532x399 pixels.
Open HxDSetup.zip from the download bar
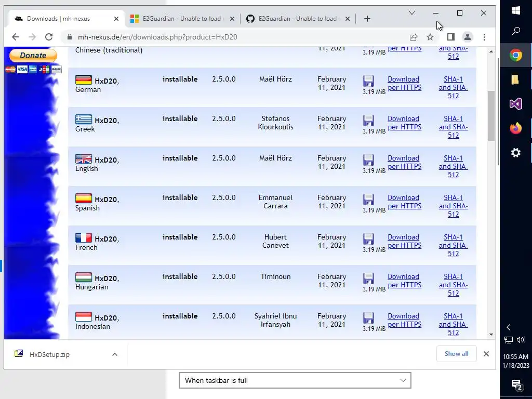click(x=49, y=354)
